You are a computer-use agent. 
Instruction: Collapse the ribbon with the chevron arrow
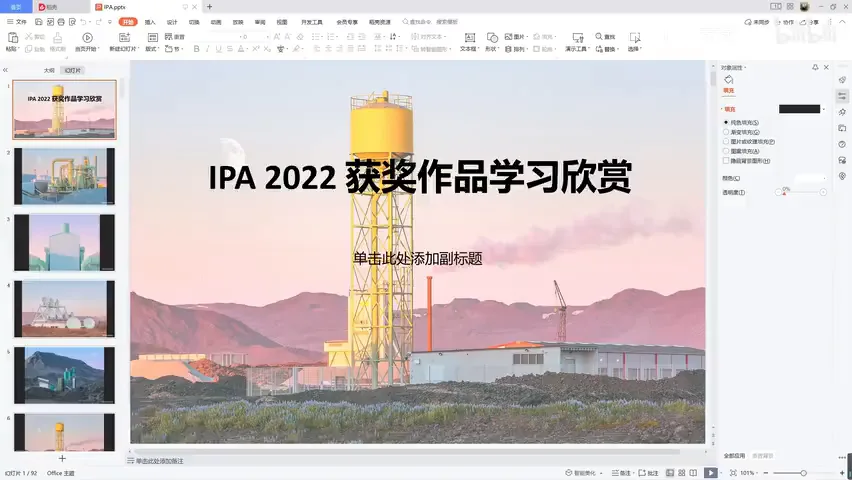(842, 22)
